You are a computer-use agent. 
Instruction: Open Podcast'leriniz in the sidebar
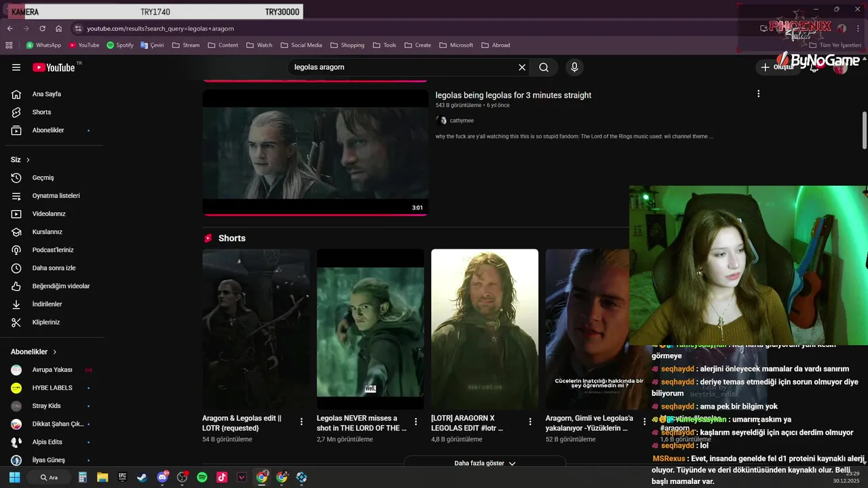(54, 250)
